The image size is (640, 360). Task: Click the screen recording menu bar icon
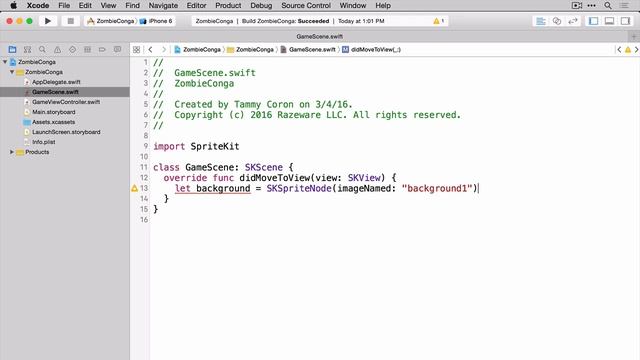[577, 5]
